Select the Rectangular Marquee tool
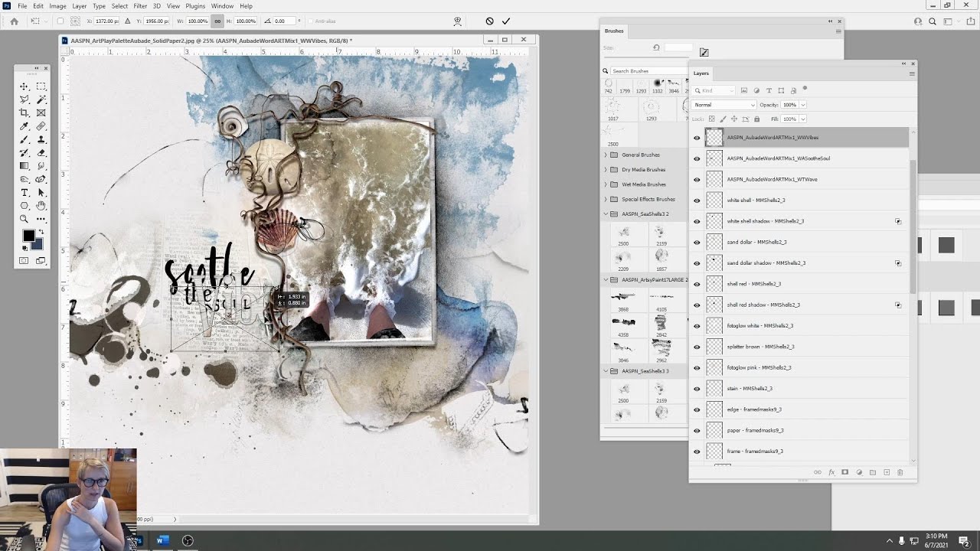The width and height of the screenshot is (980, 551). click(41, 86)
